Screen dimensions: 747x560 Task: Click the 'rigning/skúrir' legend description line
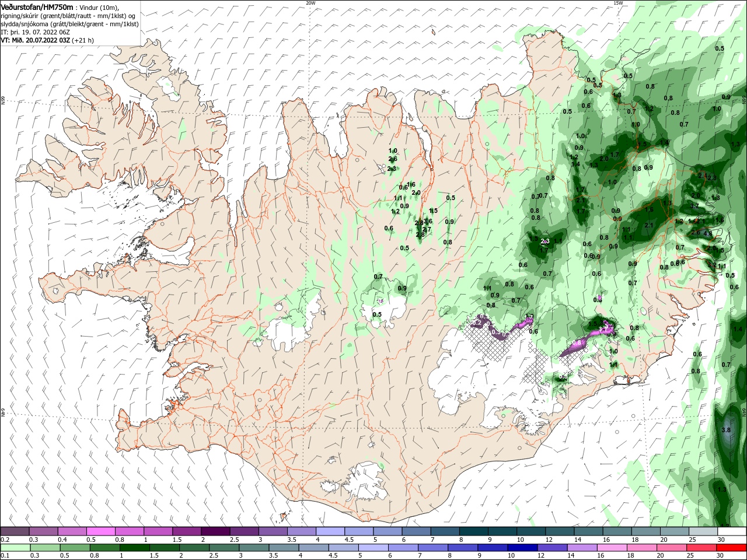(68, 16)
